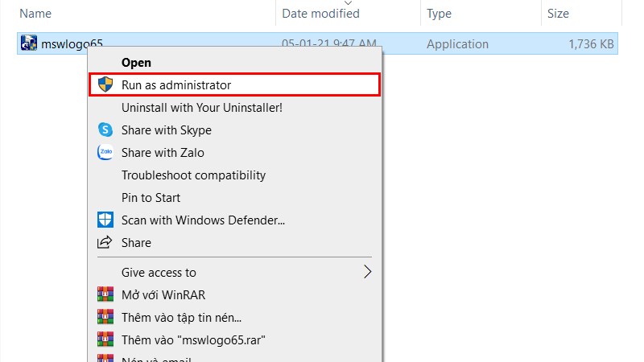Click WinRAR icon beside Thêm vào tập tin nén
644x362 pixels.
[x=105, y=317]
